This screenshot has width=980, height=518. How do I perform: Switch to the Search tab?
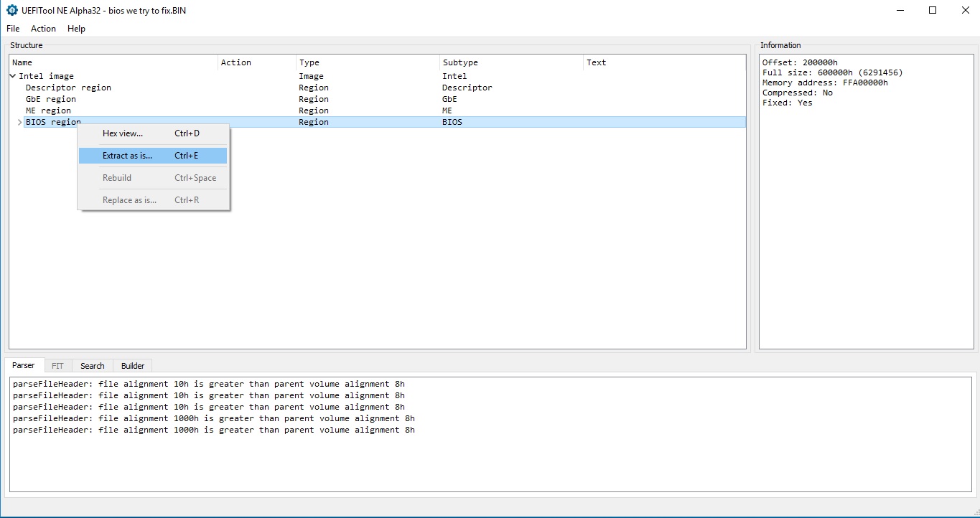[x=93, y=366]
